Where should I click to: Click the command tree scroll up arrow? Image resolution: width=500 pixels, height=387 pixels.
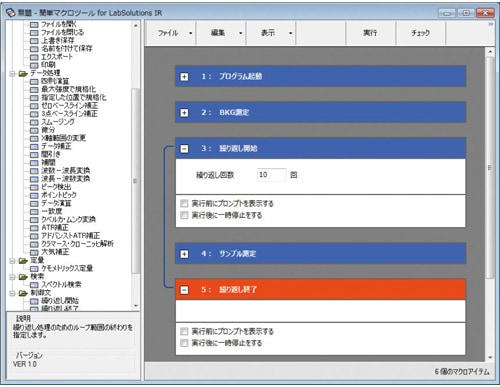(135, 25)
